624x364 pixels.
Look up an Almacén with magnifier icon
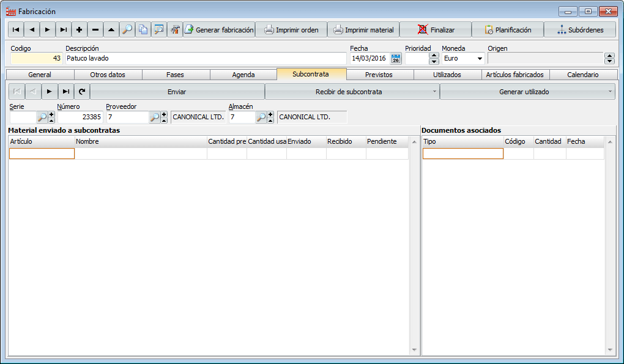[x=261, y=117]
